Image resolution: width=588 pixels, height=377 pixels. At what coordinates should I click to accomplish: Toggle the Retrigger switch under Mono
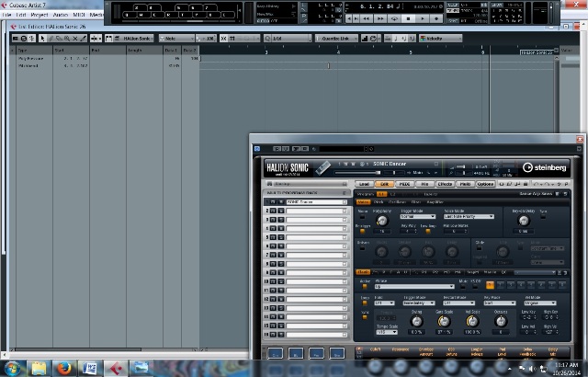[362, 232]
